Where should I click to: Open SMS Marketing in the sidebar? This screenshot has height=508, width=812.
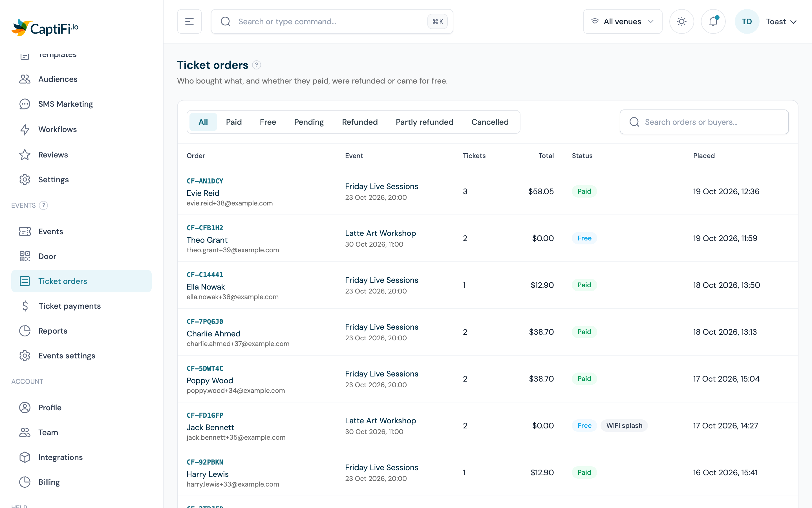pyautogui.click(x=81, y=104)
